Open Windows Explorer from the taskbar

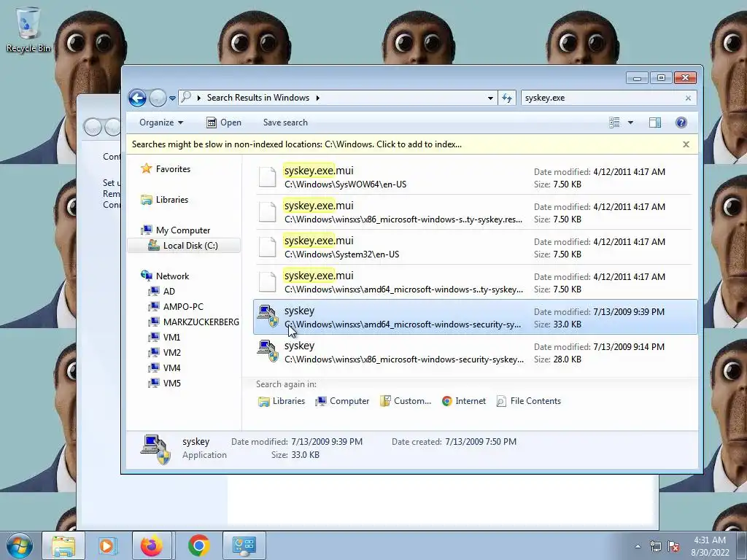pos(63,545)
